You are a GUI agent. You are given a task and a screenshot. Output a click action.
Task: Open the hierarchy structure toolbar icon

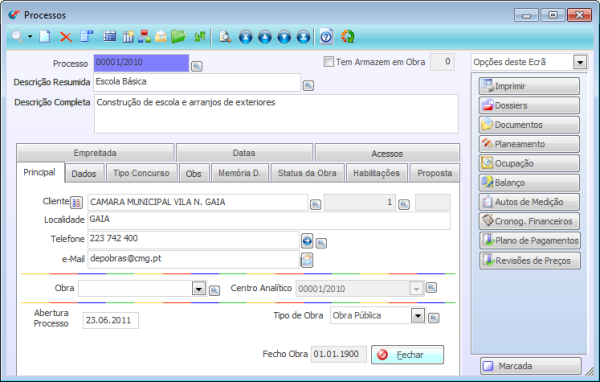pos(145,37)
